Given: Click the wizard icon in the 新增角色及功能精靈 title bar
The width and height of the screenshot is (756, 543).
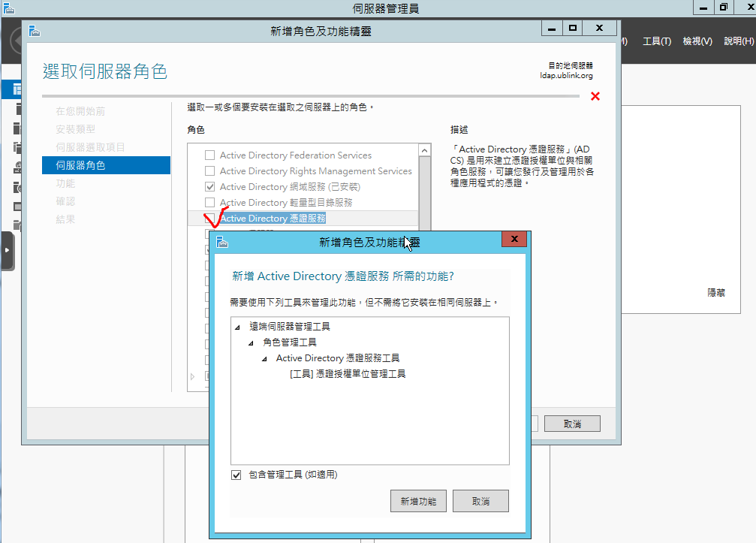Looking at the screenshot, I should click(x=35, y=32).
